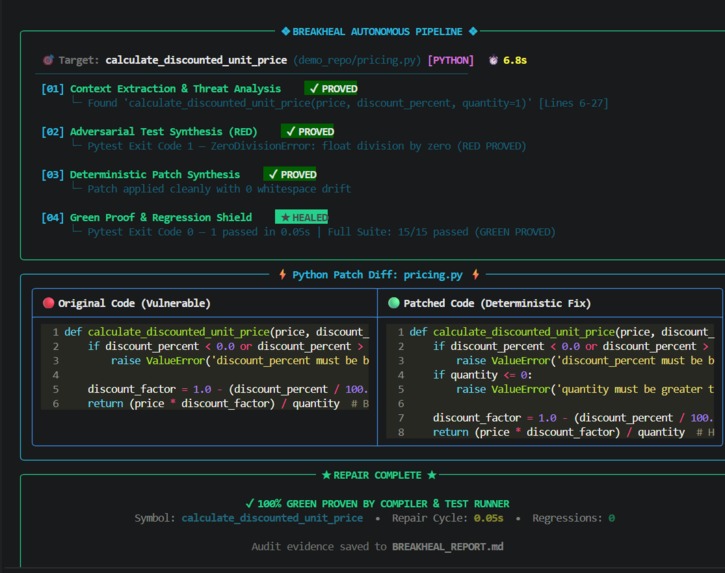Click the PROVED badge for Deterministic Patch Synthesis
725x573 pixels.
pos(292,174)
